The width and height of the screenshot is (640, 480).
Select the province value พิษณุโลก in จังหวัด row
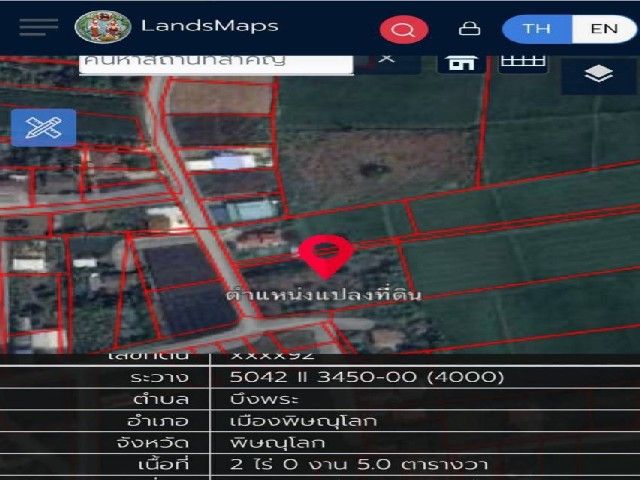tap(278, 443)
